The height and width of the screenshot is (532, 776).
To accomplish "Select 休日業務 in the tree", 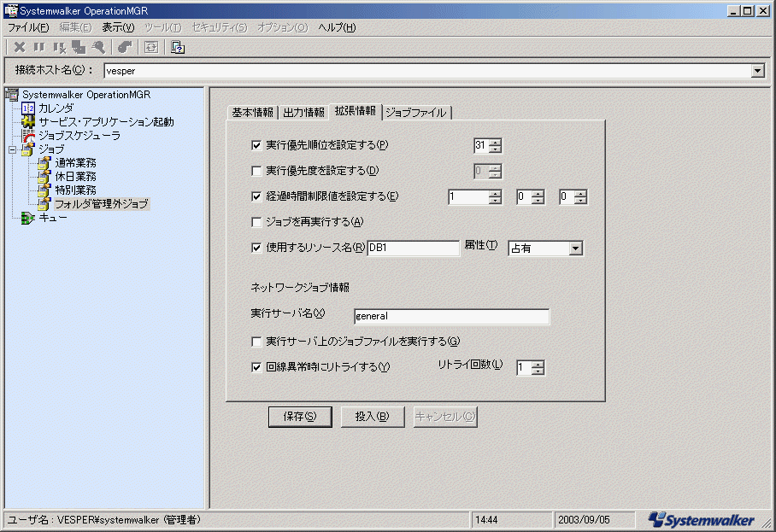I will point(75,177).
